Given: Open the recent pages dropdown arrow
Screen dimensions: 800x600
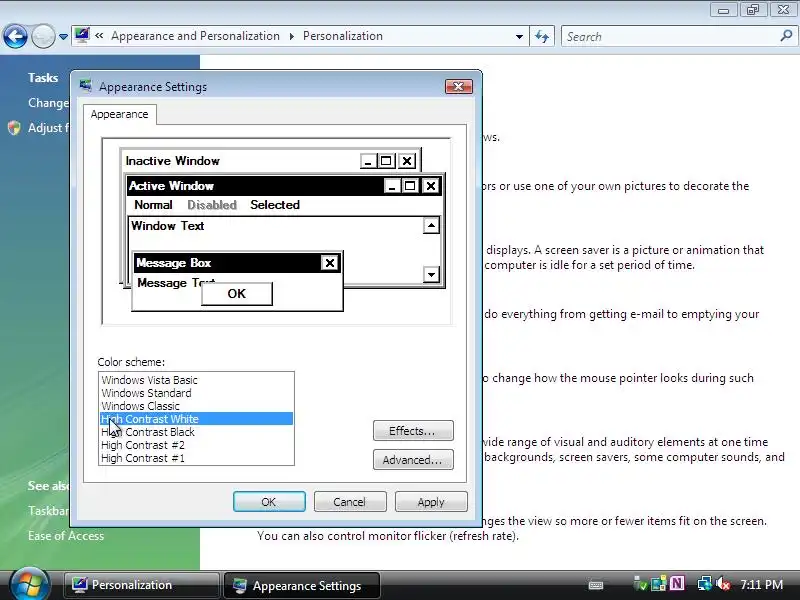Looking at the screenshot, I should (63, 37).
